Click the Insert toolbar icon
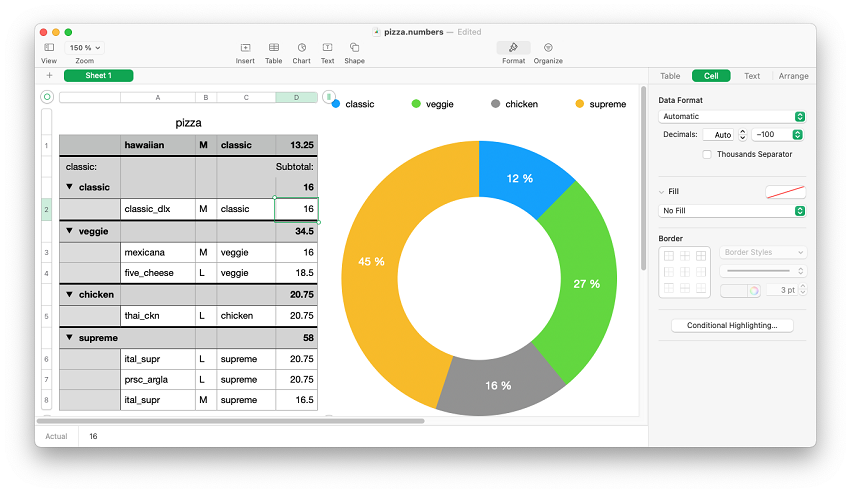Viewport: 851px width, 493px height. pos(245,47)
